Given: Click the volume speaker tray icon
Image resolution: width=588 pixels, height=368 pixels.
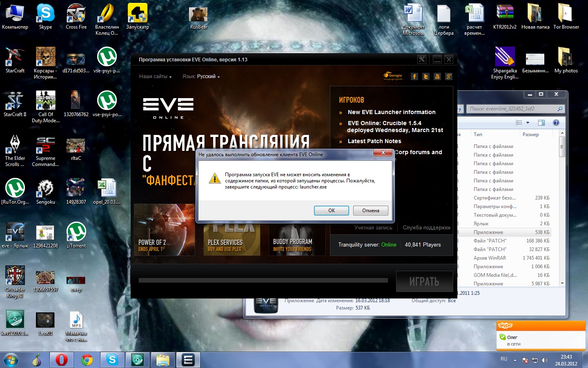Looking at the screenshot, I should click(x=544, y=360).
